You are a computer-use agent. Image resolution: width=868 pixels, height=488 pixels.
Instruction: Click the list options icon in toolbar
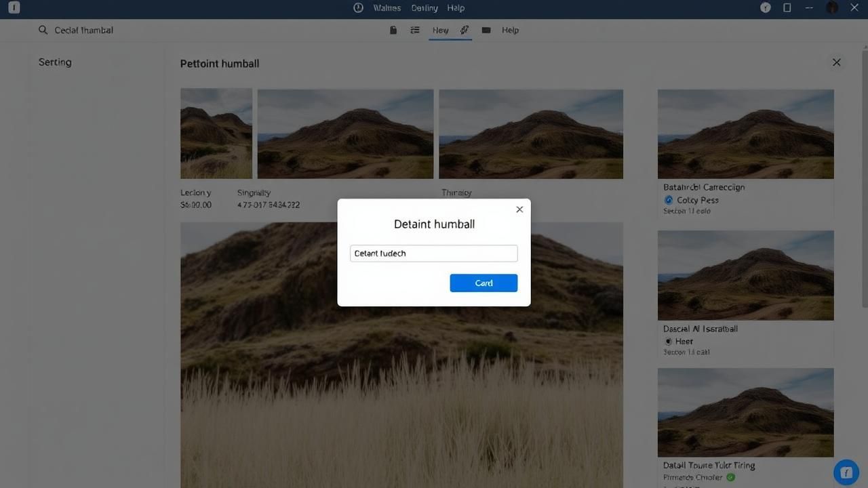tap(415, 30)
